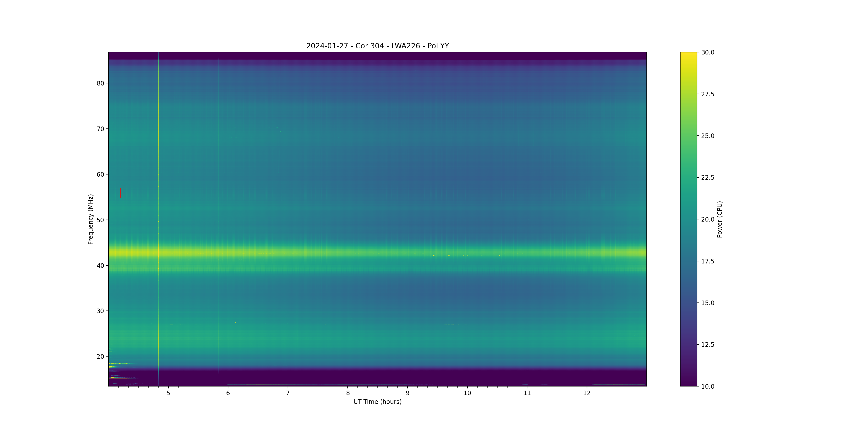Click the 12.5 colorbar tick label
868x434 pixels.
[708, 345]
